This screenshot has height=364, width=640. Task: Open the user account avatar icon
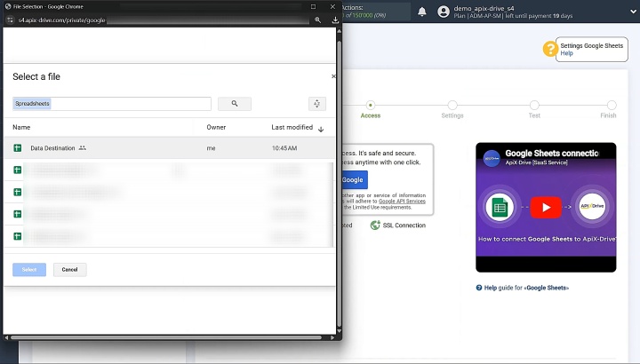(x=444, y=12)
